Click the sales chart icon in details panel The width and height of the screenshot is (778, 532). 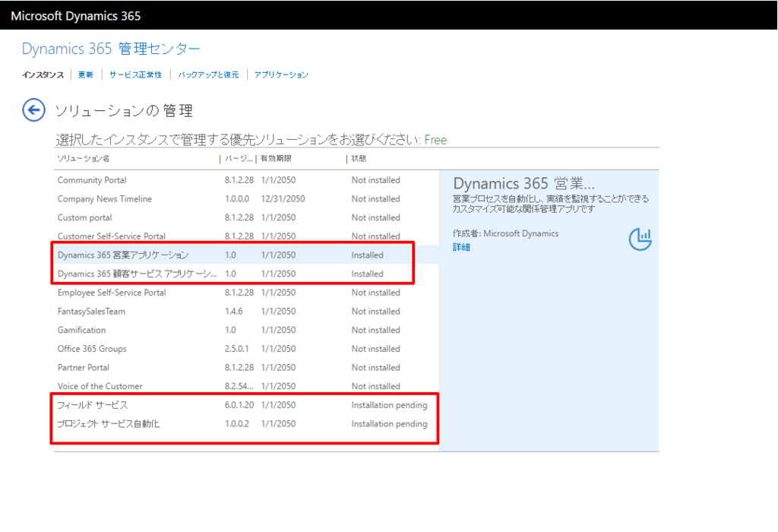640,239
